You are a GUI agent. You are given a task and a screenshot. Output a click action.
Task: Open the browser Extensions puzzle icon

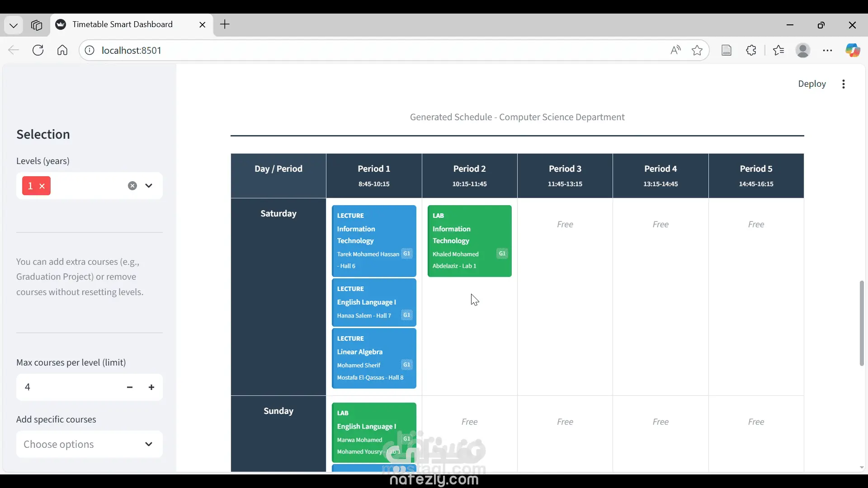[x=751, y=50]
